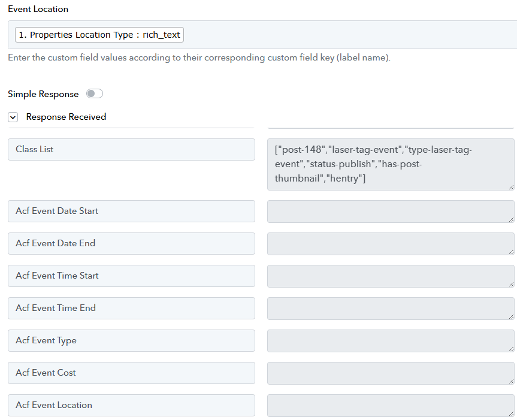Image resolution: width=517 pixels, height=420 pixels.
Task: Click the Acf Event Time End label field
Action: click(x=131, y=308)
